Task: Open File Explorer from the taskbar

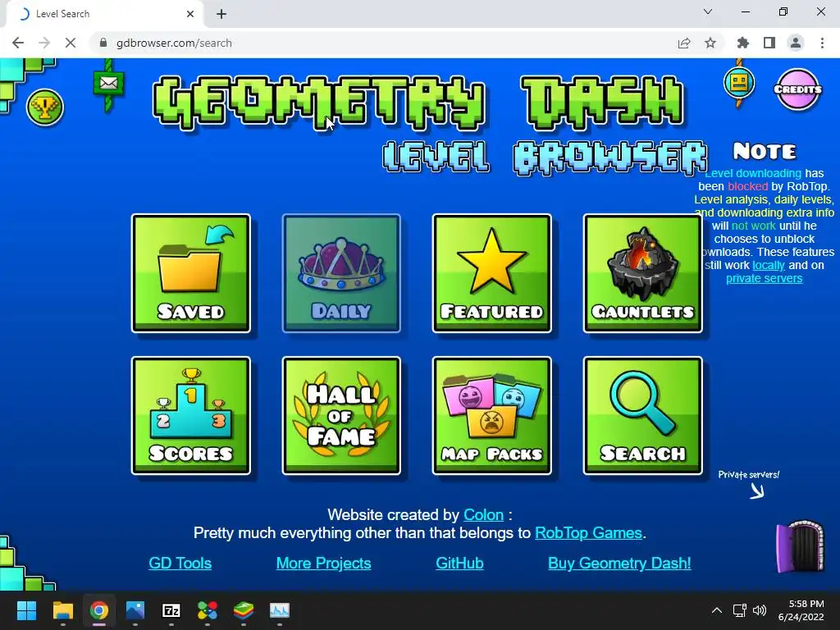Action: (x=62, y=610)
